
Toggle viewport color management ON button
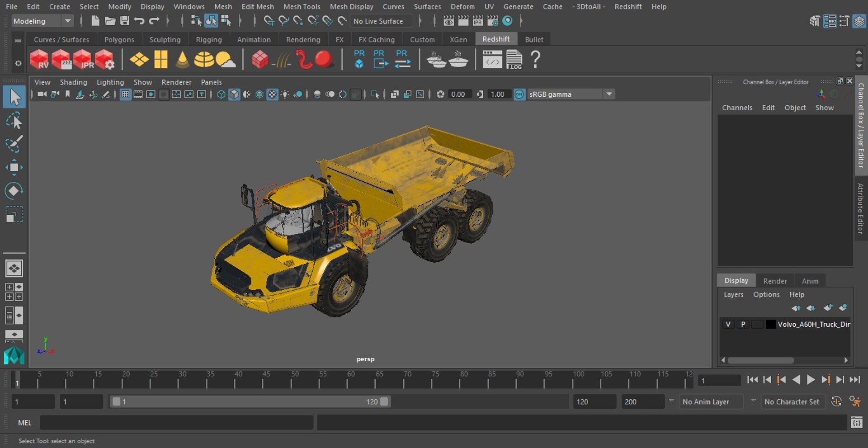[519, 94]
